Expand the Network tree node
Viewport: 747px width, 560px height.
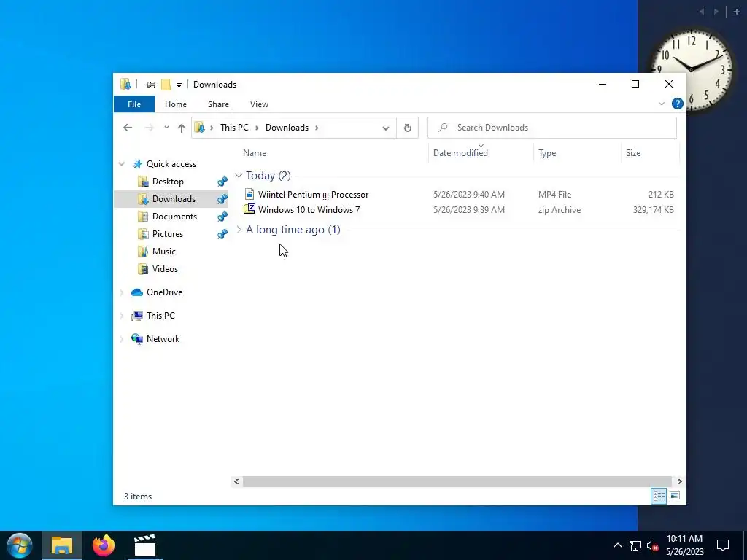pyautogui.click(x=122, y=339)
